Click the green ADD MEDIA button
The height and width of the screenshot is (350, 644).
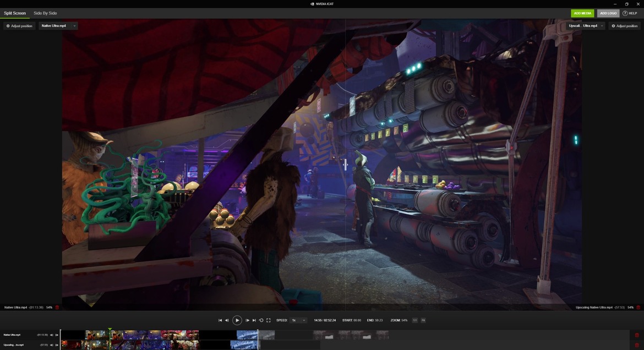pyautogui.click(x=582, y=13)
